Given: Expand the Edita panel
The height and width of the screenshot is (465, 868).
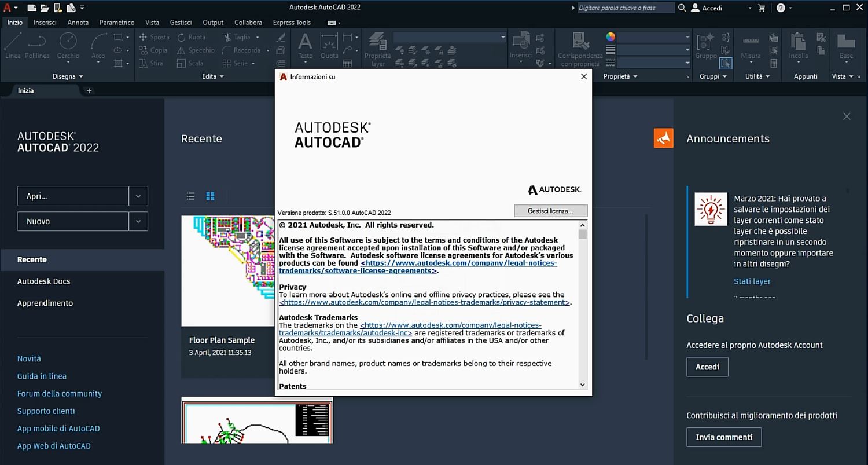Looking at the screenshot, I should (x=212, y=76).
